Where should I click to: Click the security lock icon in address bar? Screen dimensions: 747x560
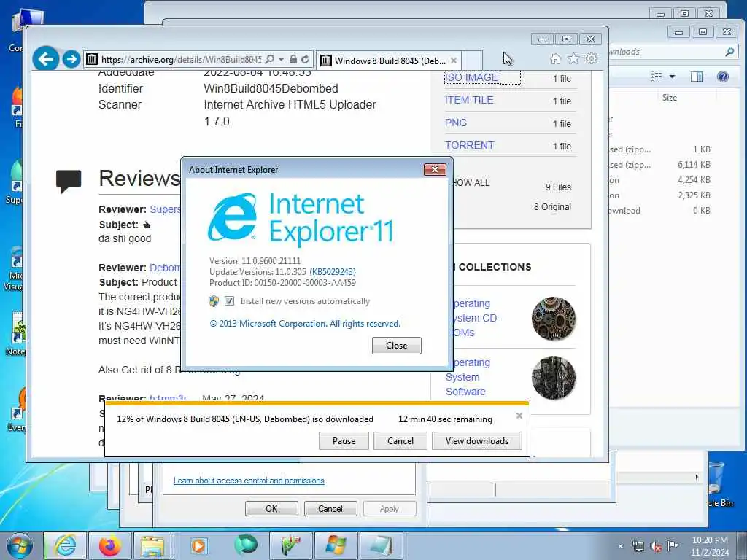293,59
